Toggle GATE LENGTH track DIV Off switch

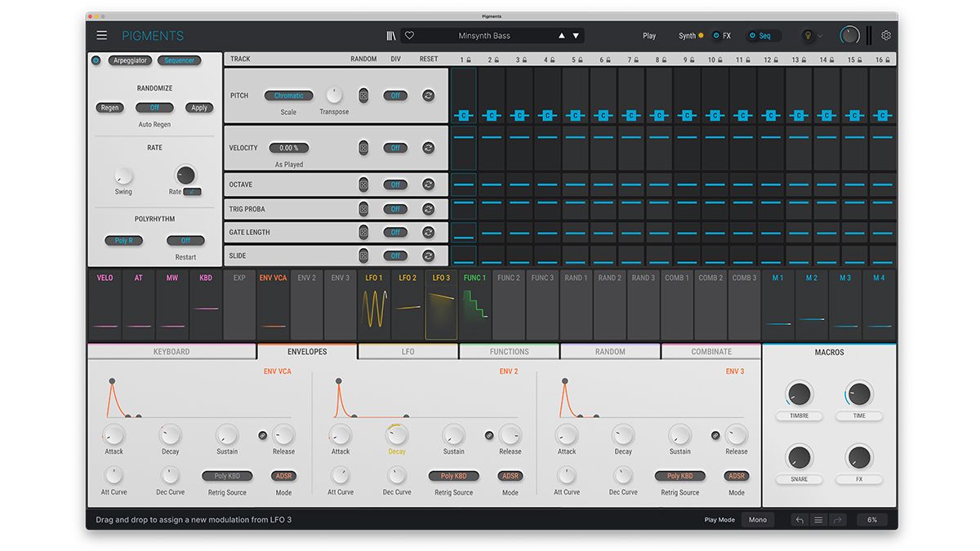tap(395, 232)
